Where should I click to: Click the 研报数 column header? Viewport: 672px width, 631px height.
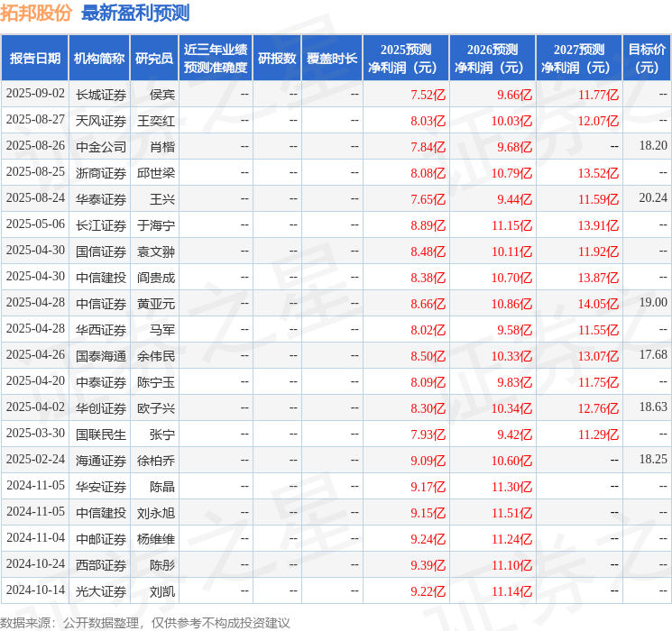[x=277, y=58]
